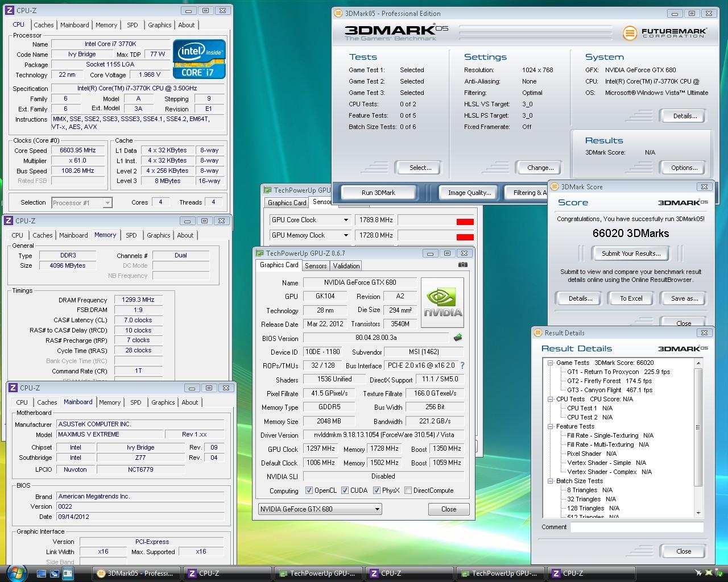Click the Bus Interface question mark icon

[462, 365]
